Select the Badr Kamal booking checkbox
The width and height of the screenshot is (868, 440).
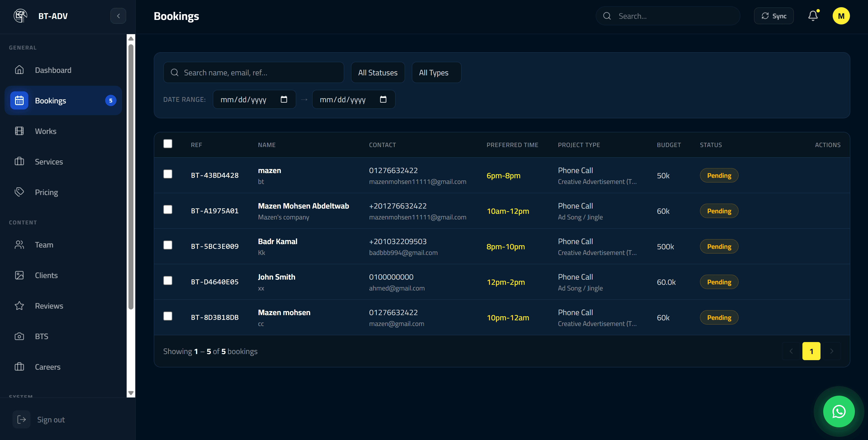click(168, 245)
